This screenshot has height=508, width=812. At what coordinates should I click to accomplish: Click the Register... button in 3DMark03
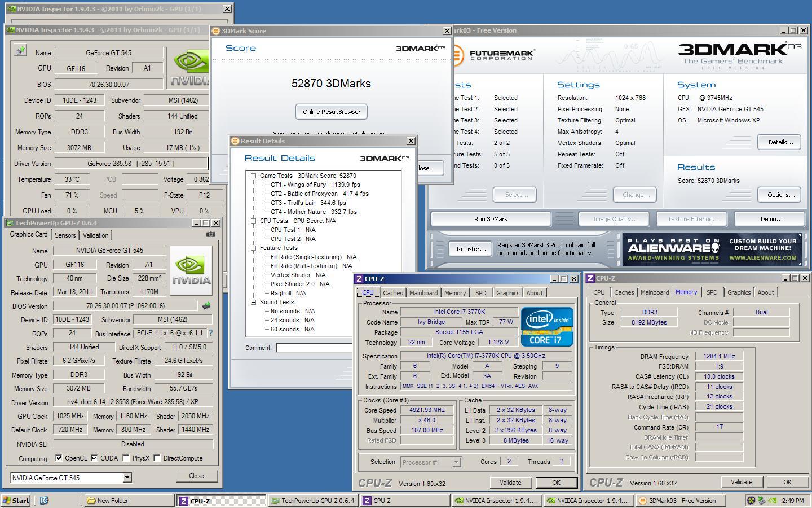(x=471, y=249)
